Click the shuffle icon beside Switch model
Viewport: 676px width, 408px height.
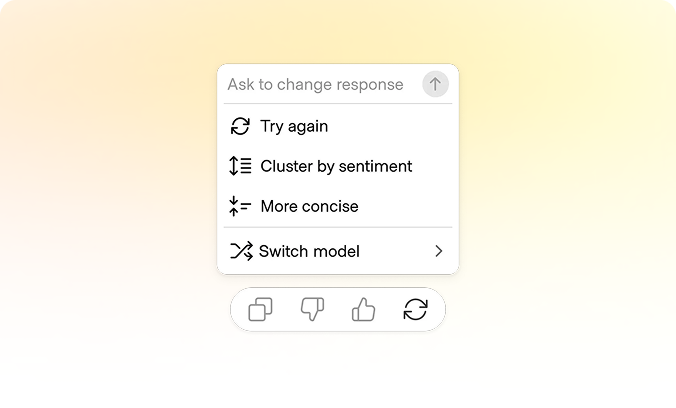(241, 251)
